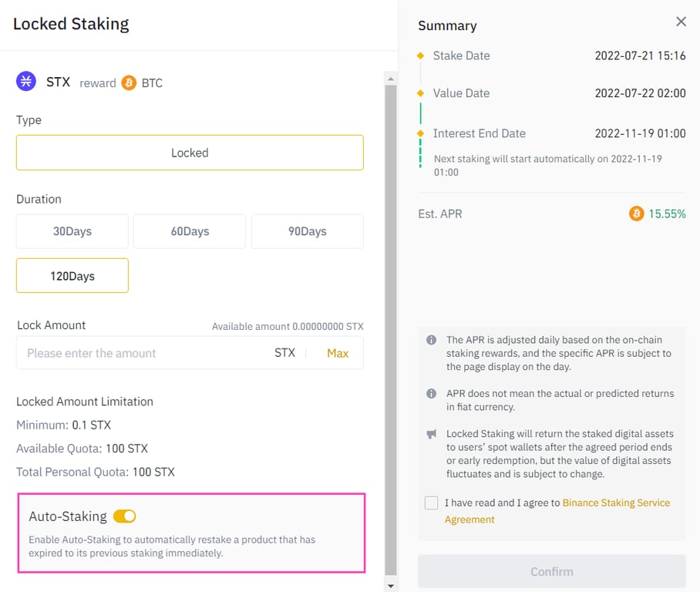Close the Locked Staking summary panel
Screen dimensions: 700x592
[681, 22]
